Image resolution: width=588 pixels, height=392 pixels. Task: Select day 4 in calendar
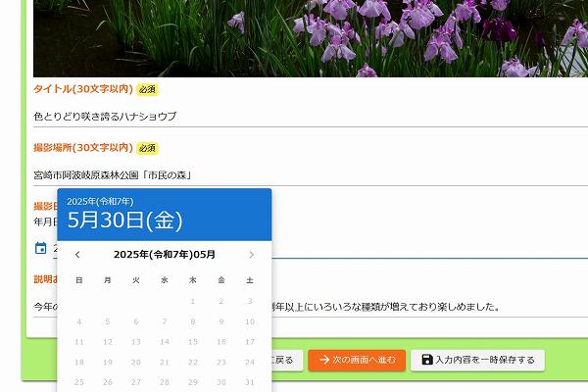tap(79, 321)
